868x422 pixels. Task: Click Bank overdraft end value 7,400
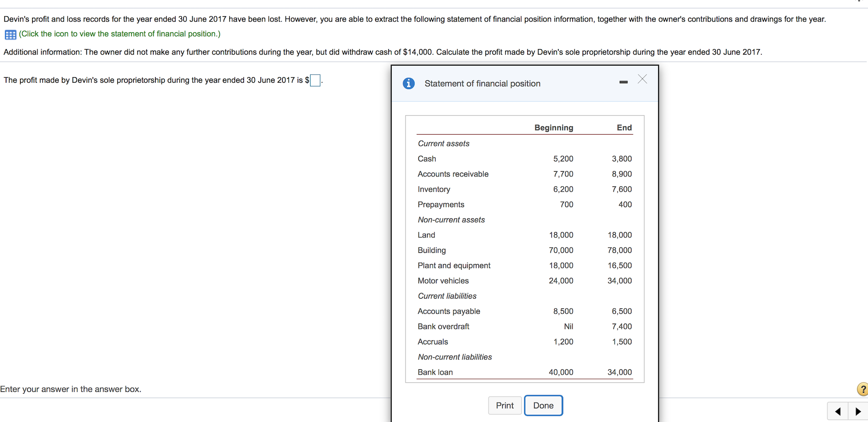tap(621, 327)
